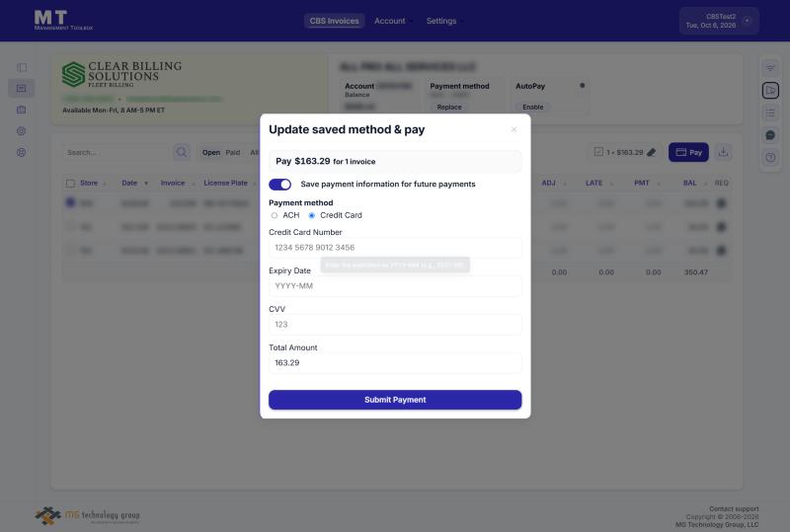Clear selection with the eraser icon
The width and height of the screenshot is (790, 532).
tap(652, 152)
